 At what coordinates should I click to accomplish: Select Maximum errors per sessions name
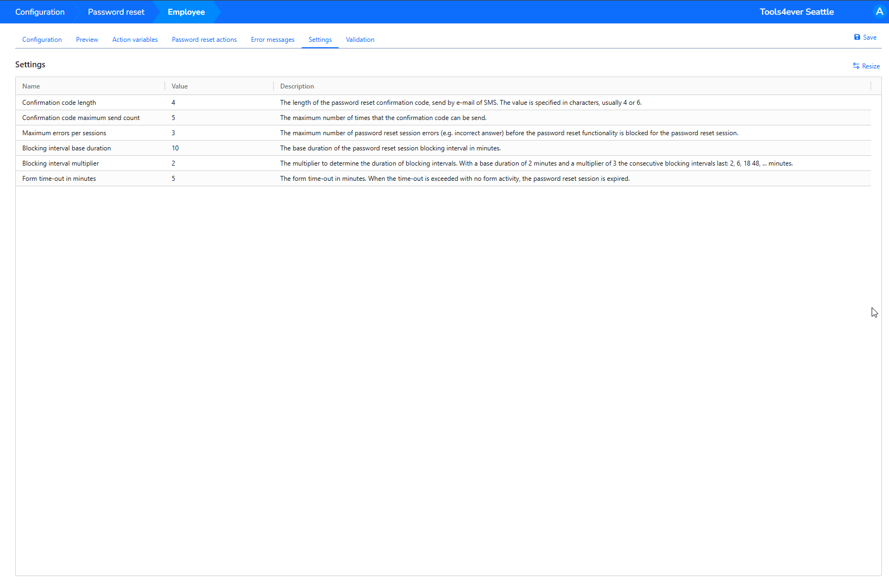pyautogui.click(x=64, y=133)
